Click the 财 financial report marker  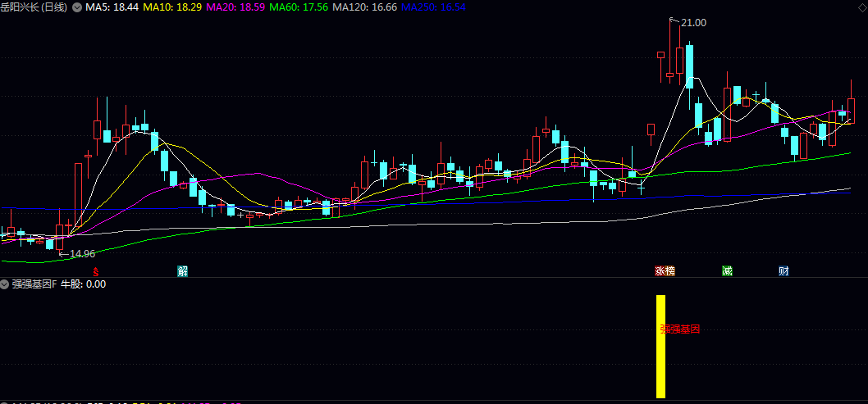pyautogui.click(x=783, y=271)
